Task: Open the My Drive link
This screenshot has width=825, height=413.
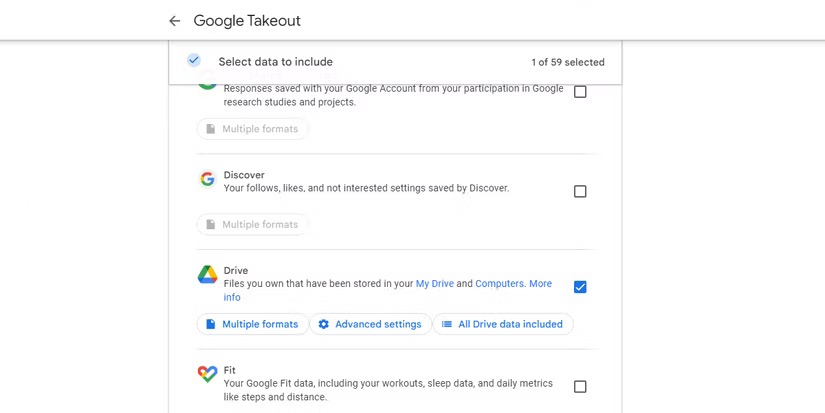Action: tap(435, 284)
